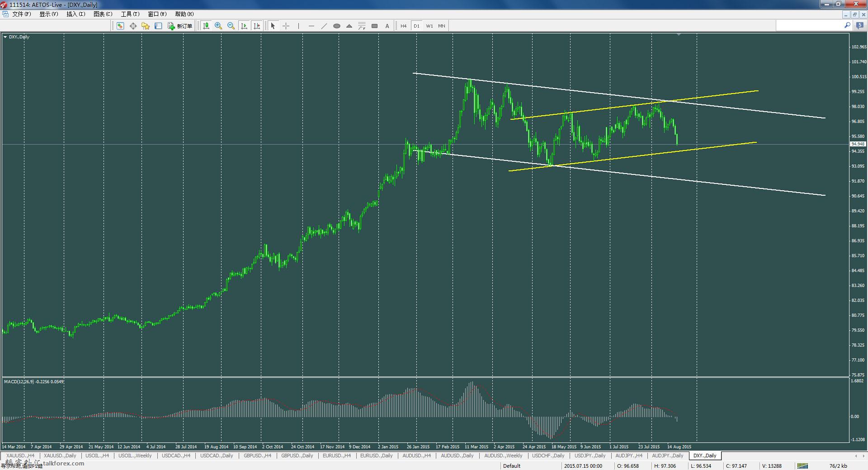Switch to AUDJPY.,H4 chart tab
This screenshot has height=470, width=868.
coord(629,456)
